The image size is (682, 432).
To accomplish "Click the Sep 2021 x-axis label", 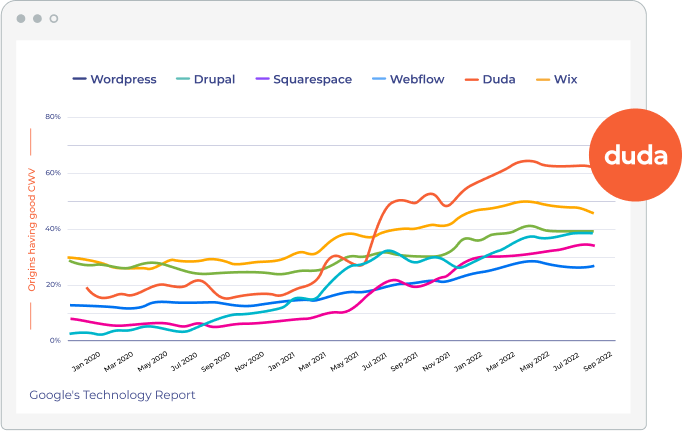I will [x=405, y=361].
